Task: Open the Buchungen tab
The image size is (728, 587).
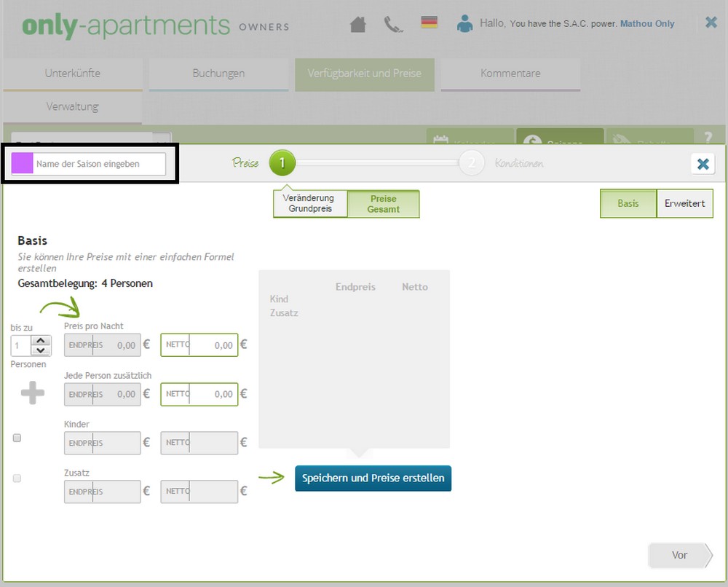Action: pyautogui.click(x=218, y=74)
